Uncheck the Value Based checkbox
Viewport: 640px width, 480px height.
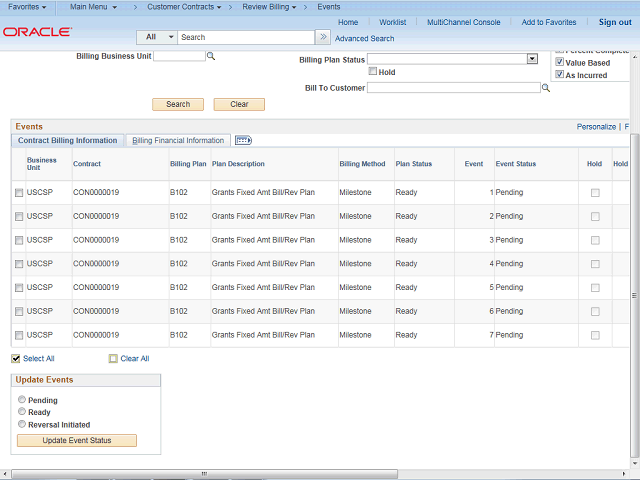click(560, 62)
